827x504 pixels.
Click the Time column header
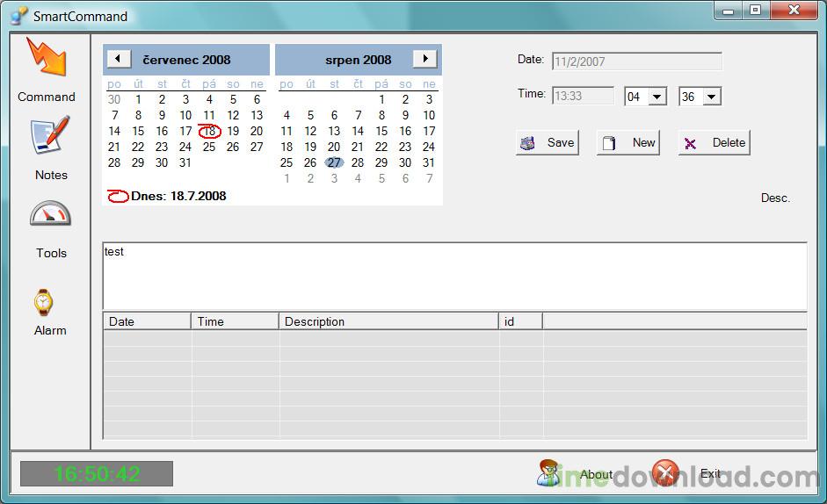tap(234, 321)
